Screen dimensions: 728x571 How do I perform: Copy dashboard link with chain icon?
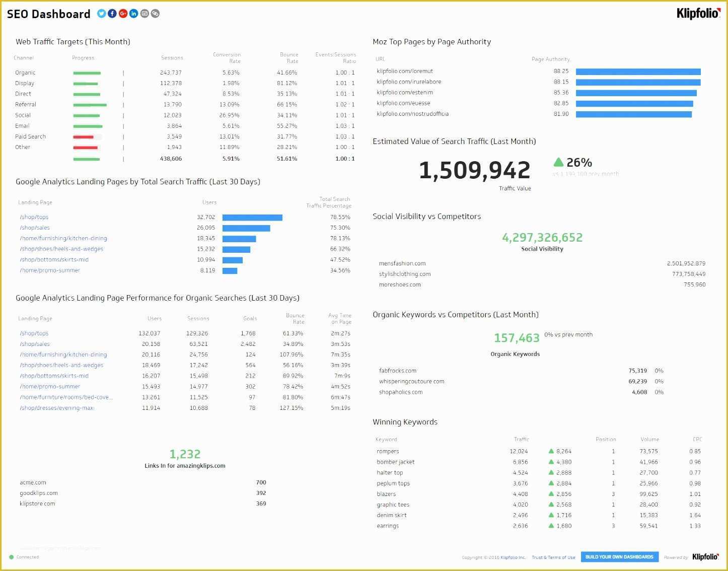pyautogui.click(x=155, y=14)
